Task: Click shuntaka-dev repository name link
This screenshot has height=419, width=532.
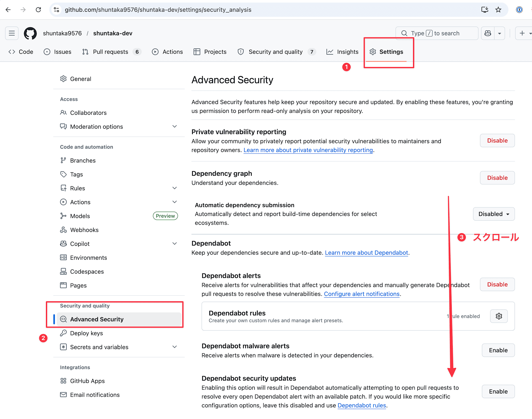Action: click(113, 33)
